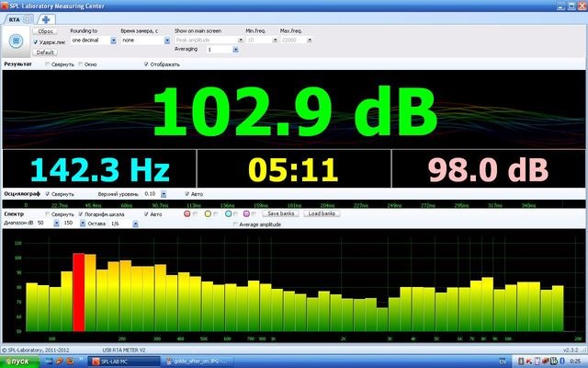The width and height of the screenshot is (588, 368).
Task: Open Диапазон dB lower value 50 dropdown
Action: click(56, 224)
